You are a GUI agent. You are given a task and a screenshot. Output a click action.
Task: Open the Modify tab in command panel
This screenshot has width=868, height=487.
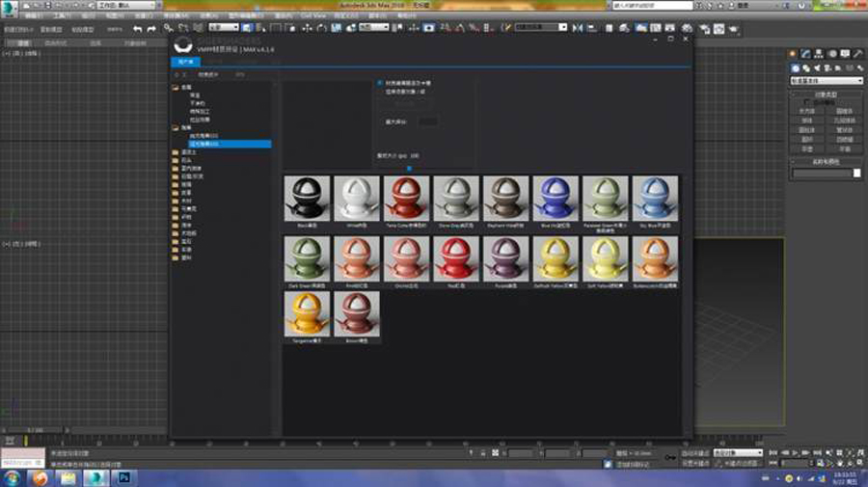(x=806, y=54)
